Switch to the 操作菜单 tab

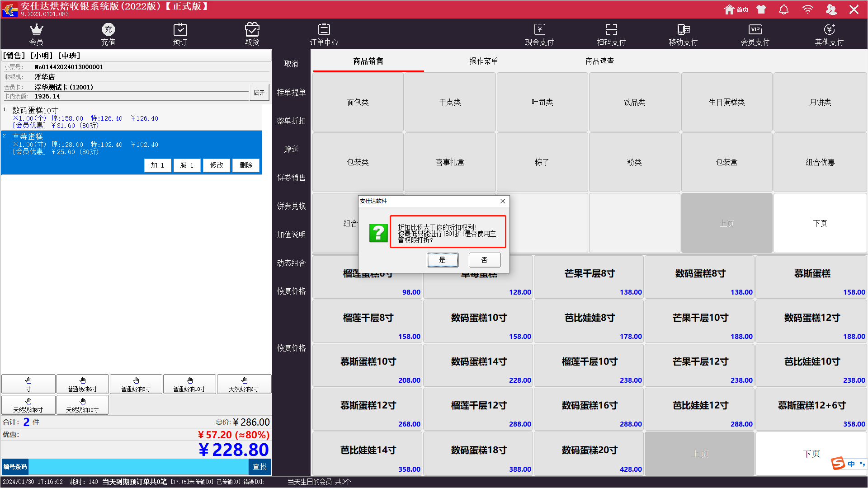483,61
